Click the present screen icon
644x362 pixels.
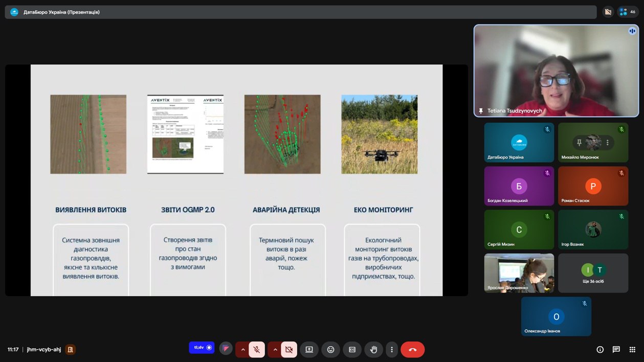click(x=309, y=350)
